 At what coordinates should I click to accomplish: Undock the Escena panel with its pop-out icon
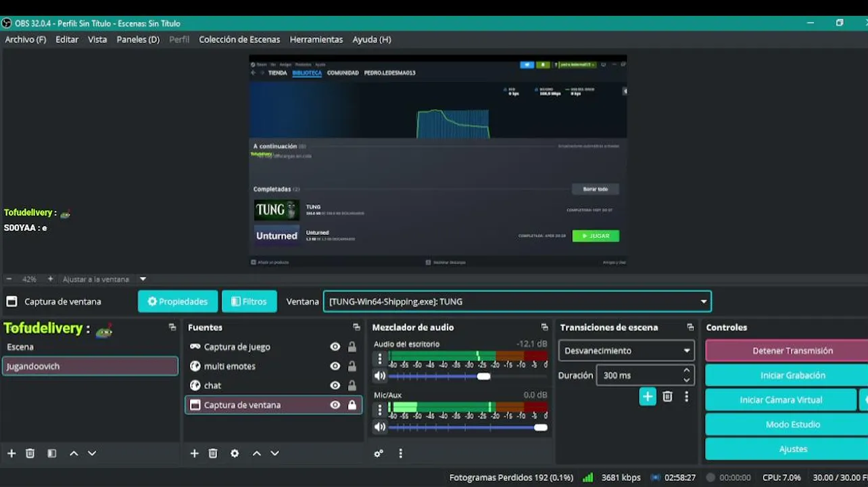tap(172, 327)
